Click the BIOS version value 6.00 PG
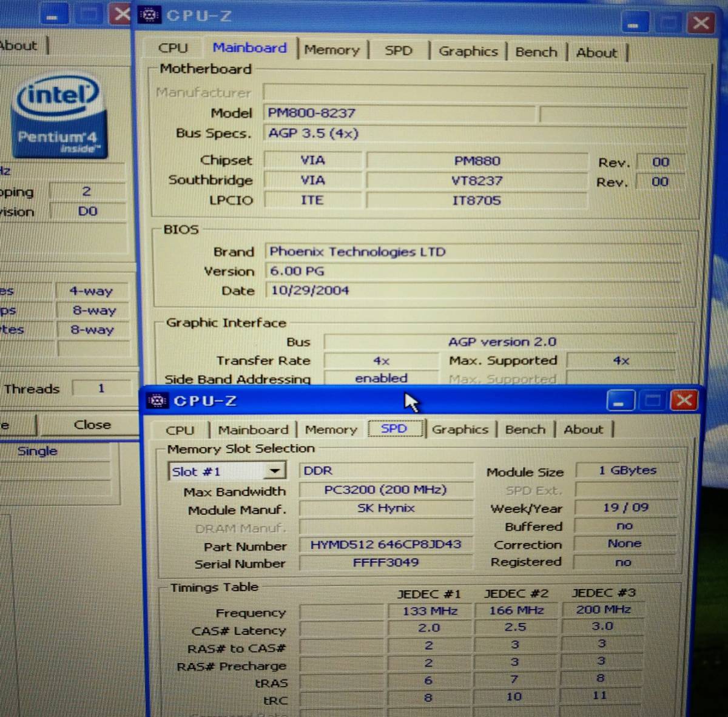The width and height of the screenshot is (728, 717). 473,271
